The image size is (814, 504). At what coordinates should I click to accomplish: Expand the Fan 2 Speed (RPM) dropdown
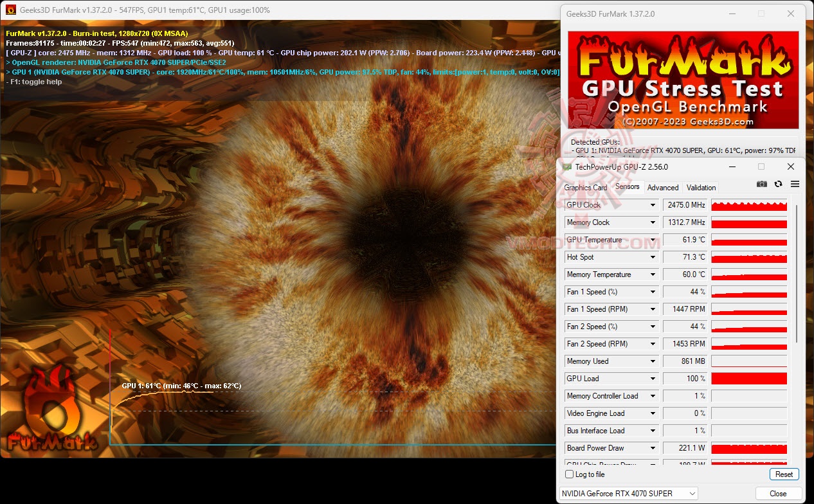click(x=653, y=344)
